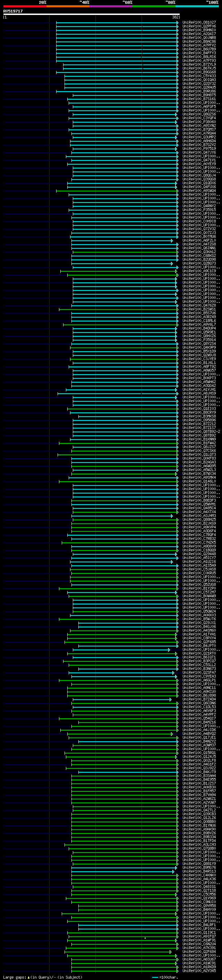
Task: Select hit label UniRef100_B4FFY3
Action: coord(199,53)
